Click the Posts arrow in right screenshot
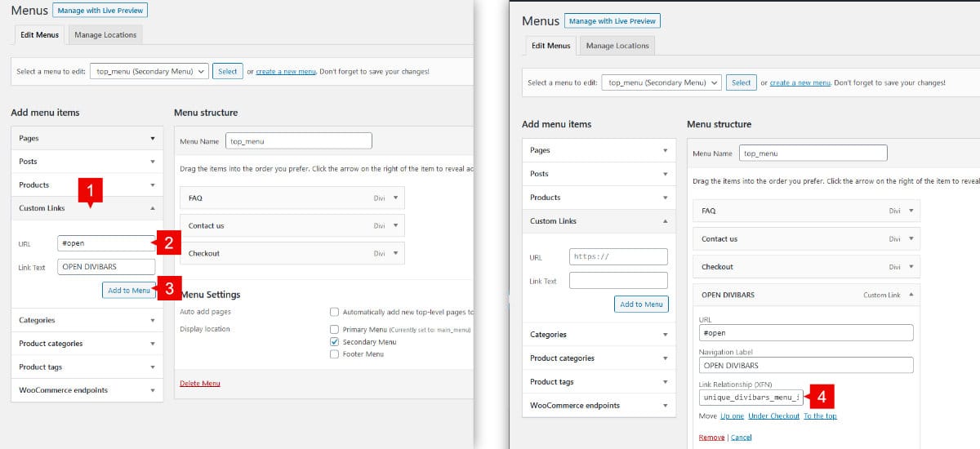The height and width of the screenshot is (449, 980). click(665, 174)
